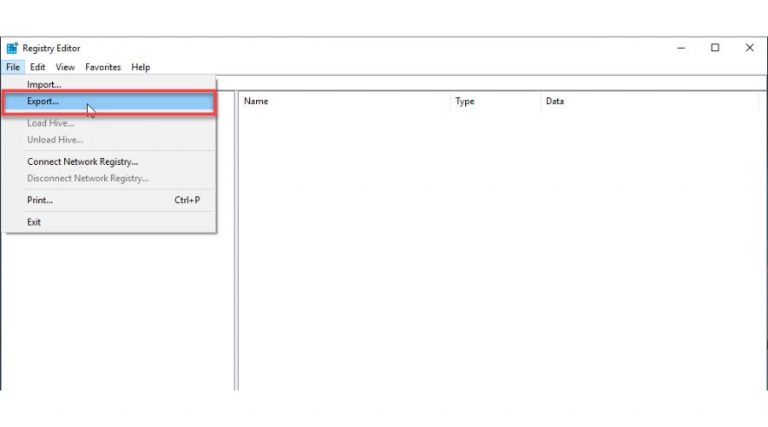768x427 pixels.
Task: Click the Registry Editor app icon
Action: pos(12,48)
